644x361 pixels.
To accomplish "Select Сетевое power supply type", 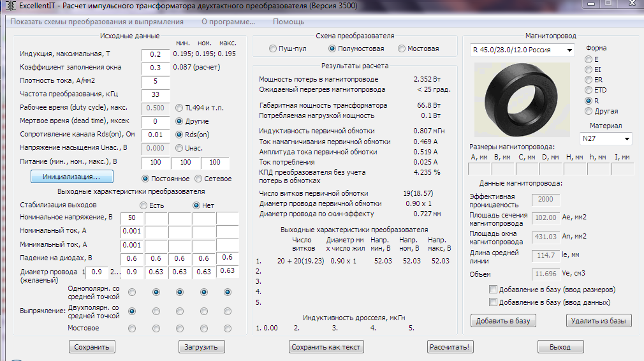I will (x=198, y=179).
